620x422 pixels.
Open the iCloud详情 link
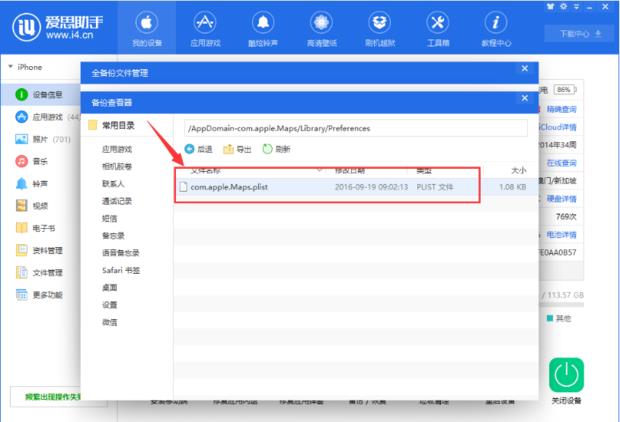(558, 127)
